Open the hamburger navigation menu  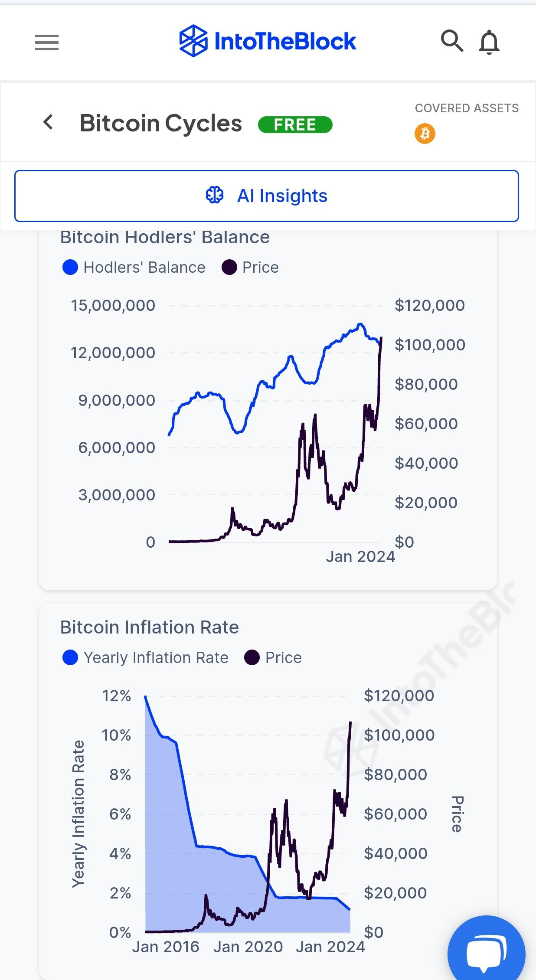47,42
